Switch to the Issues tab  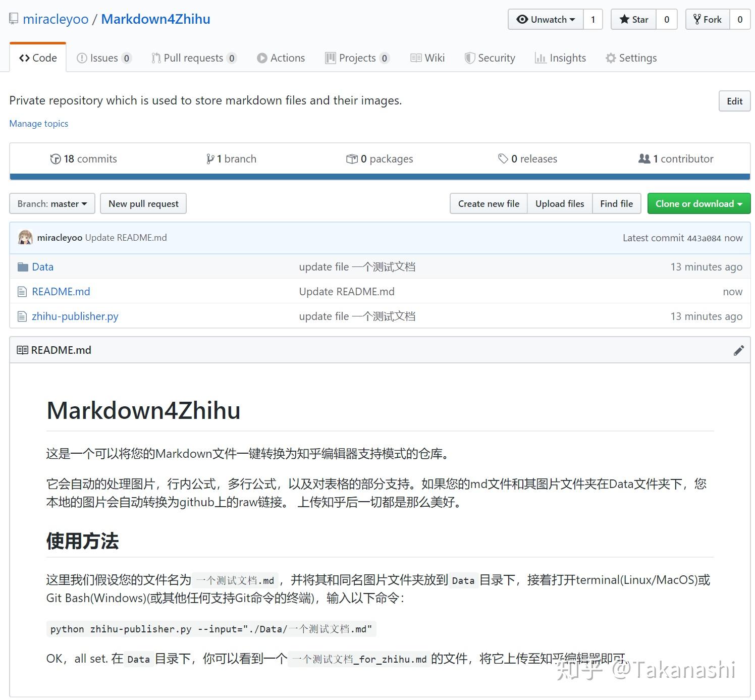pyautogui.click(x=104, y=58)
